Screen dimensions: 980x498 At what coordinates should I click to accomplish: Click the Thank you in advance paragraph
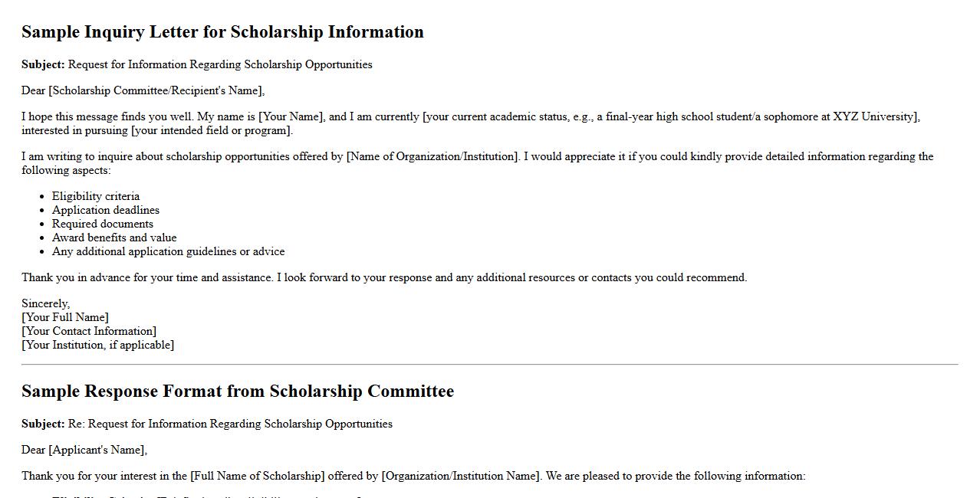pos(383,277)
